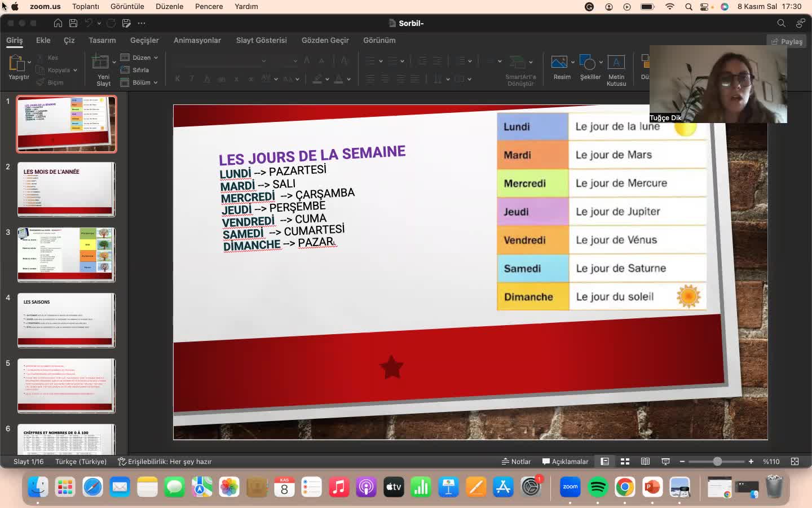
Task: Toggle italic T formatting
Action: [192, 79]
